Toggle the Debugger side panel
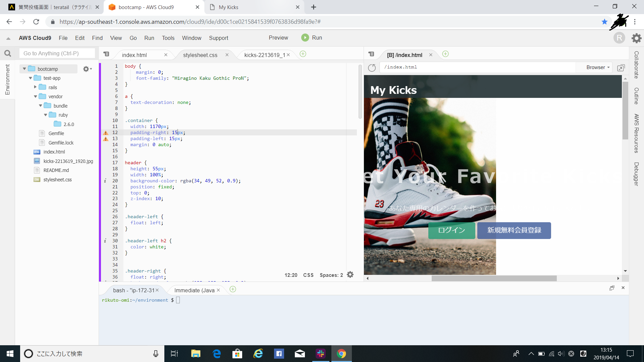This screenshot has width=644, height=362. coord(636,174)
